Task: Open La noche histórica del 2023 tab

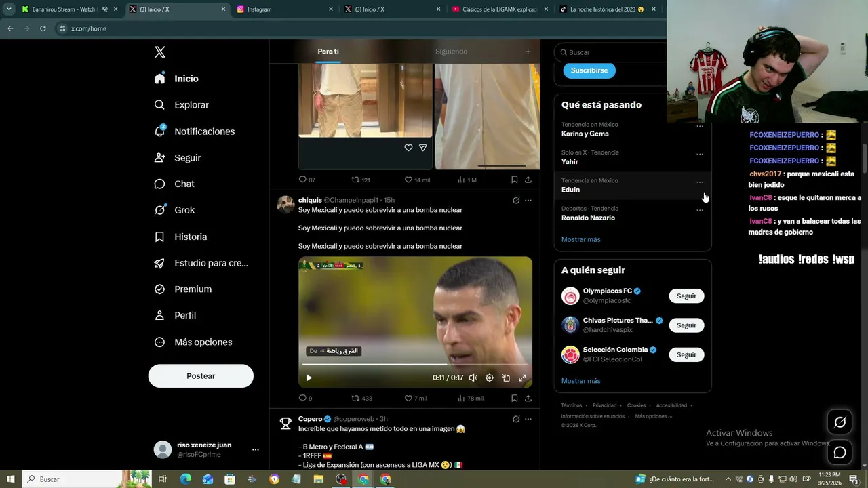Action: pyautogui.click(x=607, y=9)
